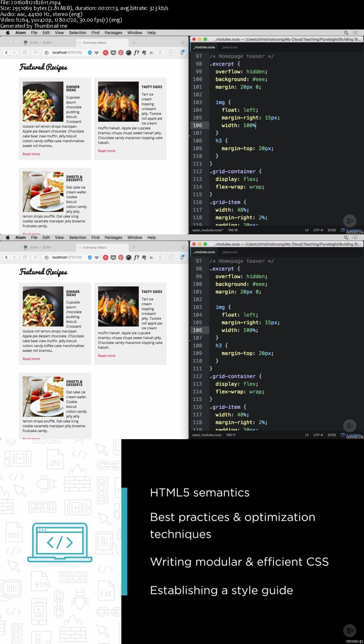Click Tasty Sides "Read more" link in 00:00:28 frame
Image resolution: width=364 pixels, height=644 pixels.
(107, 356)
